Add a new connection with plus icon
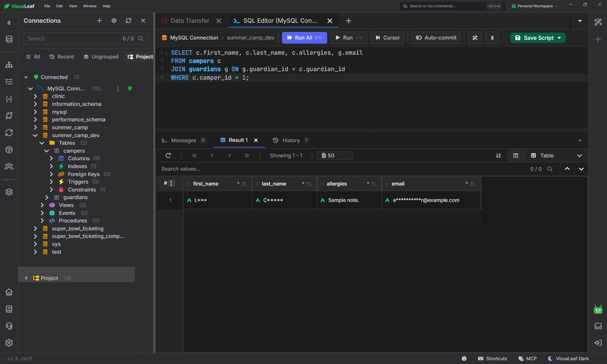Image resolution: width=607 pixels, height=364 pixels. [99, 21]
